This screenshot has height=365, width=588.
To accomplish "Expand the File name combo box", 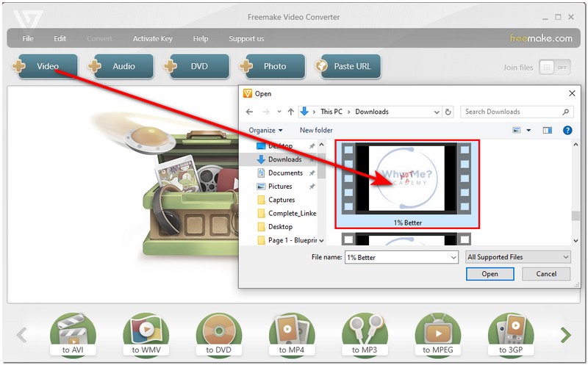I will 453,257.
